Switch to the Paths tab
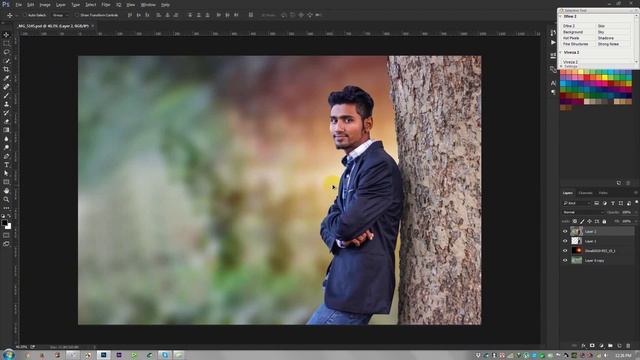Screen dimensions: 640x360 (x=603, y=193)
